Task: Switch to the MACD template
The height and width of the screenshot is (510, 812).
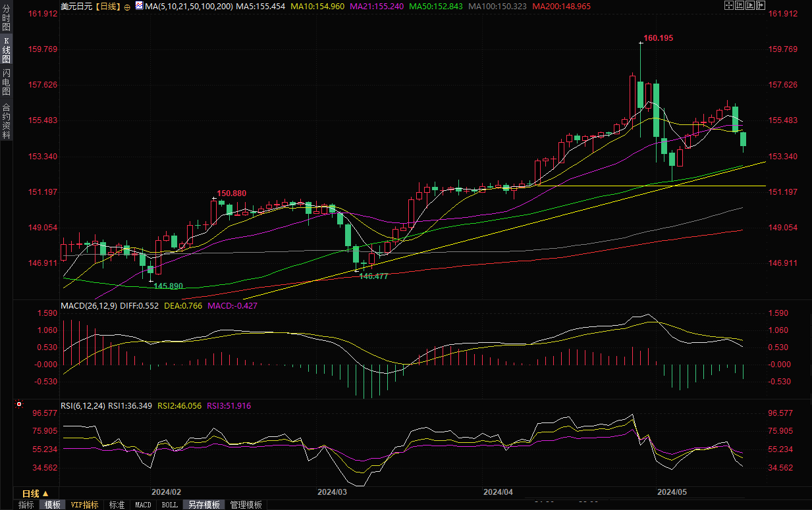Action: point(143,505)
